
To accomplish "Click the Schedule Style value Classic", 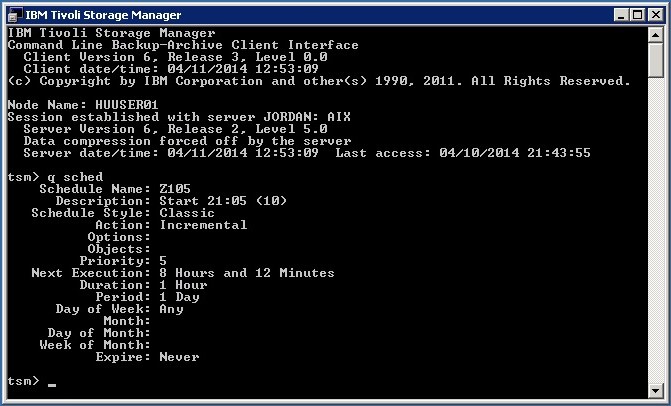I will [187, 213].
